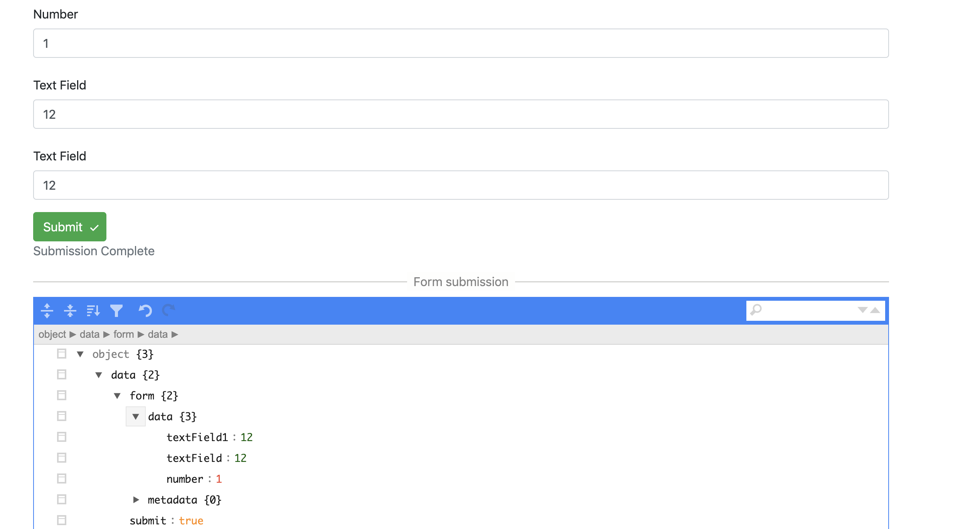Open the sort icon in JSON viewer toolbar
Screen dimensions: 980x529
93,310
